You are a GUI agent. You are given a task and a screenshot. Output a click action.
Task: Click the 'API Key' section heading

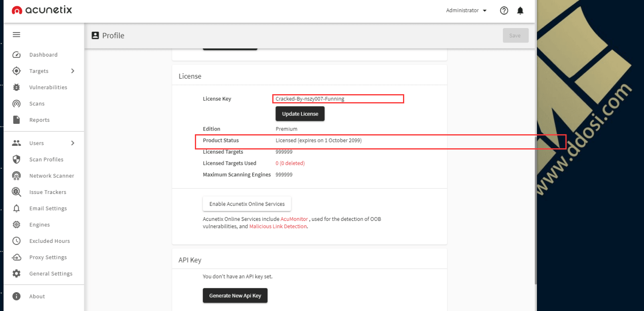(190, 260)
